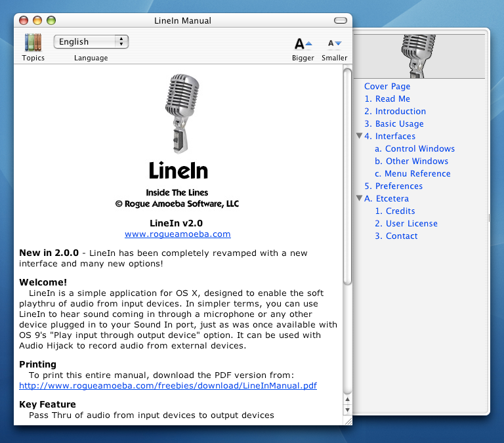Click the 'Key Feature' heading
This screenshot has height=443, width=504.
47,404
